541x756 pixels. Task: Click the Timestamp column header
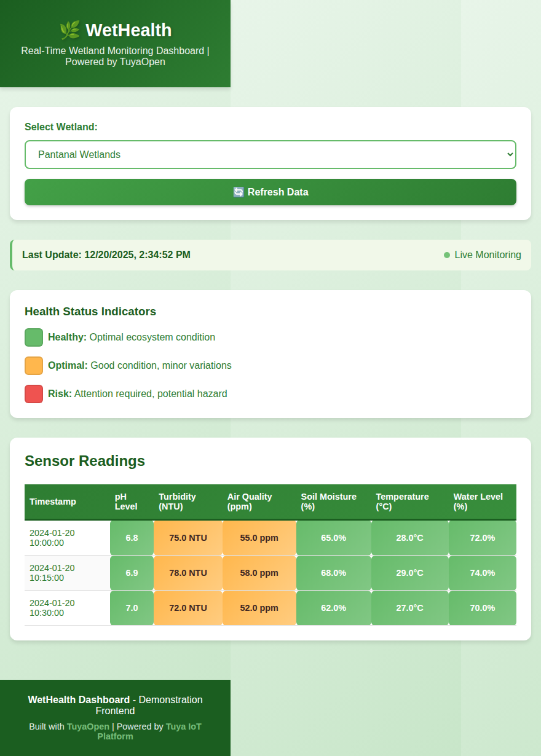click(68, 502)
